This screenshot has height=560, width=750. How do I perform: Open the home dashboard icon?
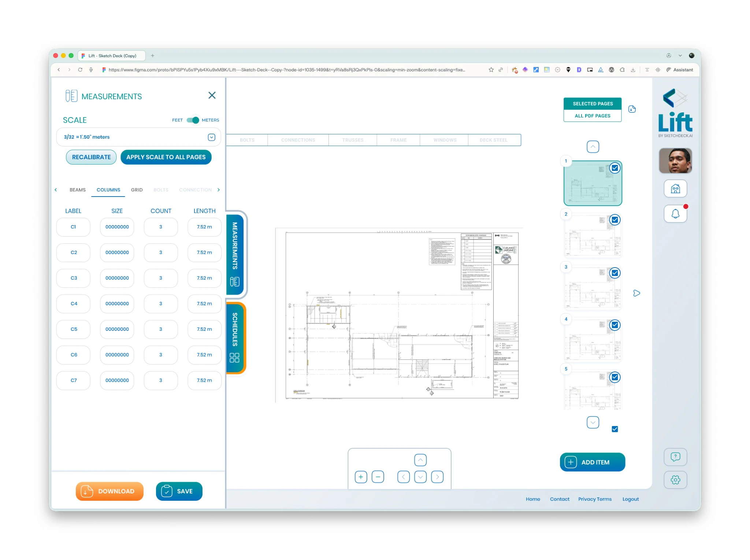[x=675, y=189]
